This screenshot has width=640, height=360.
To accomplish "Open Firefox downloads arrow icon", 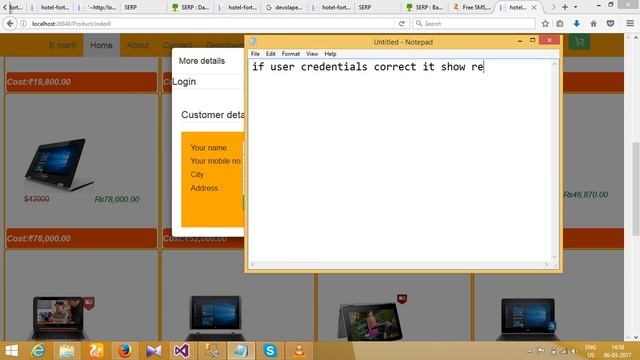I will pos(577,24).
